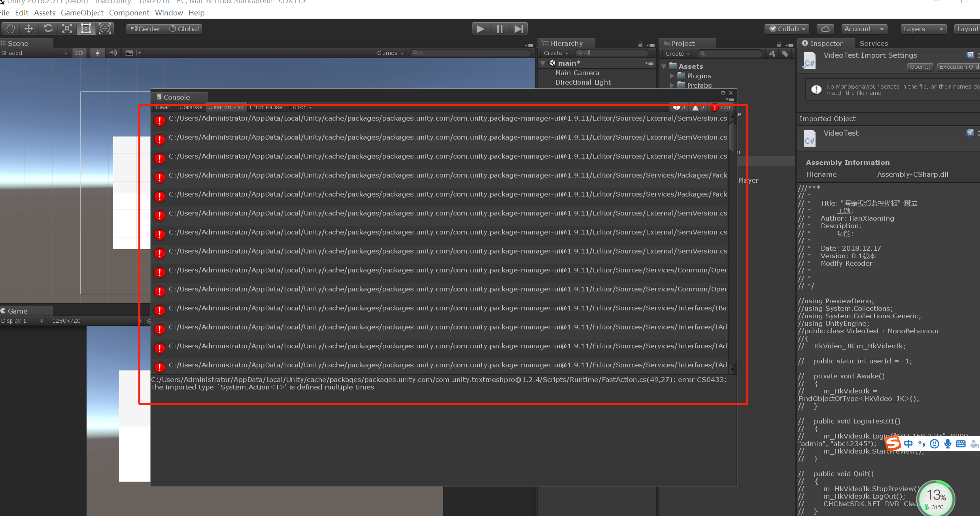
Task: Toggle handle rotation via Global button
Action: (184, 29)
